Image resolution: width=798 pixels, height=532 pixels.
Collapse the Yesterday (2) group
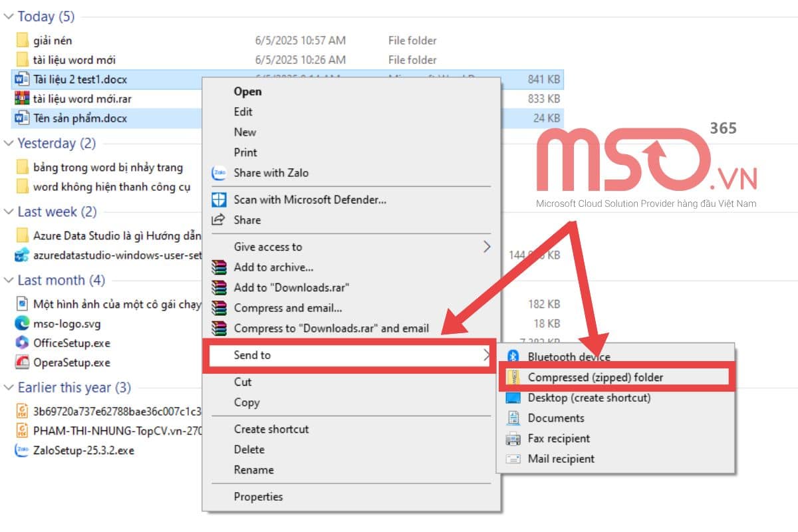9,144
